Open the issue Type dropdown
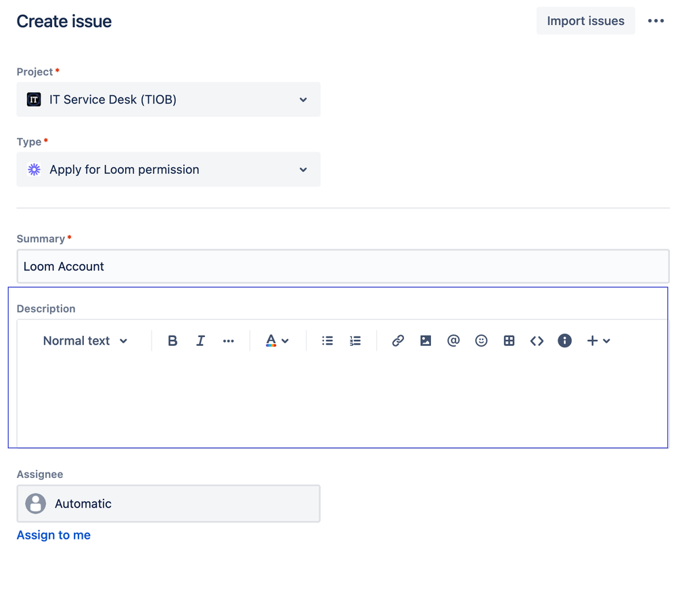Image resolution: width=676 pixels, height=616 pixels. click(x=168, y=169)
